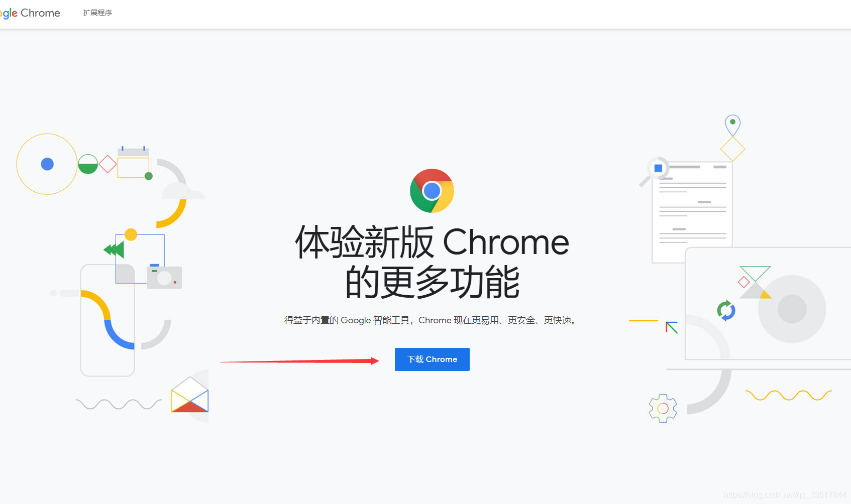This screenshot has height=504, width=851.
Task: Click the calendar illustration icon
Action: click(133, 162)
